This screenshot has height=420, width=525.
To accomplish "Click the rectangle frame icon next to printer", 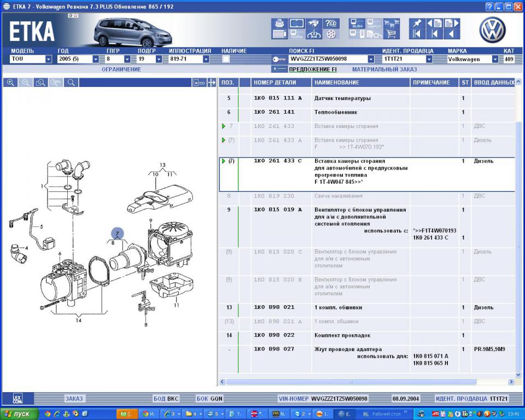I will pos(296,23).
